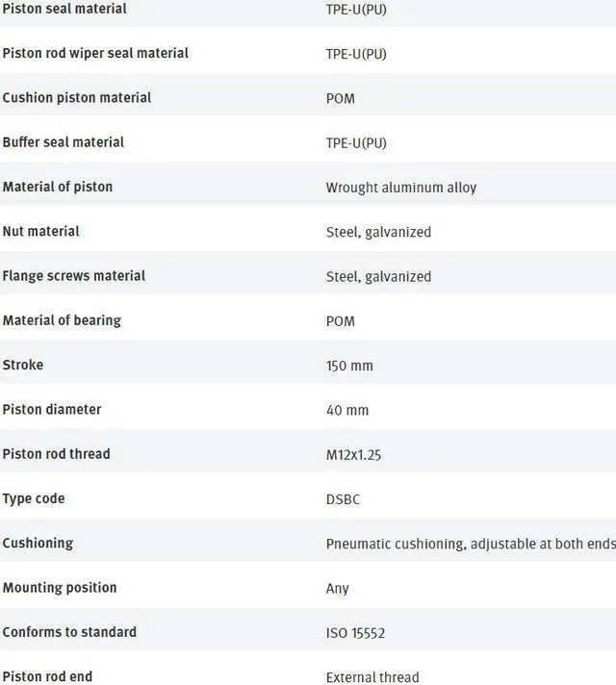Viewport: 616px width, 685px height.
Task: Click the Mounting position label
Action: 60,587
